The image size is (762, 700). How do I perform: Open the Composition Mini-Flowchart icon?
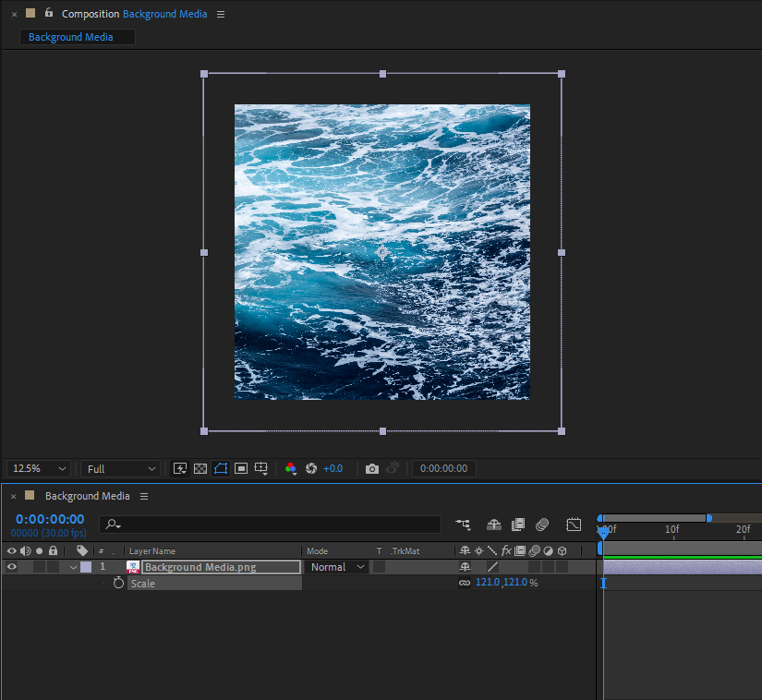pos(463,525)
